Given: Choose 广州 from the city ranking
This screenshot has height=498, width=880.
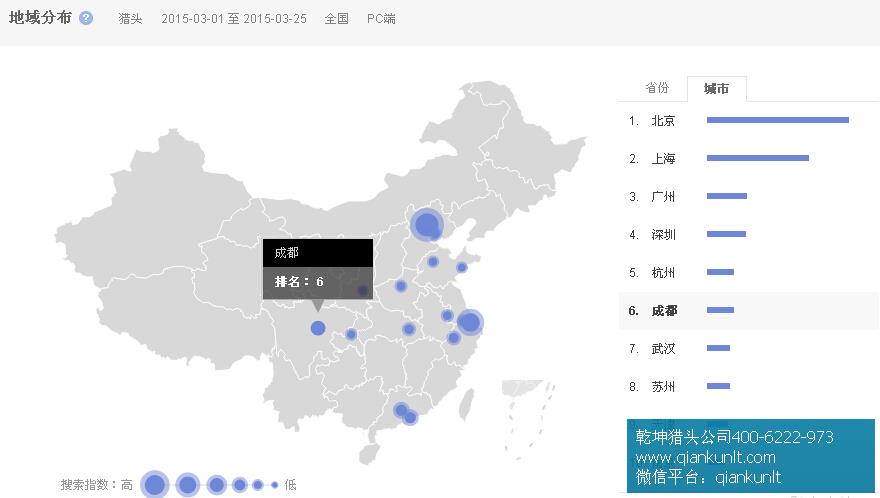Looking at the screenshot, I should [663, 197].
